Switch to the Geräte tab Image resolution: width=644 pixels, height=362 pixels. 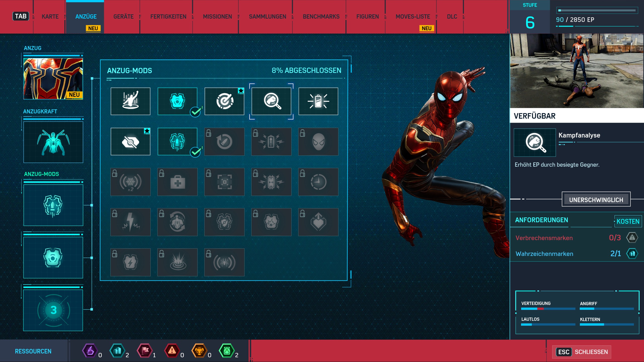click(123, 17)
